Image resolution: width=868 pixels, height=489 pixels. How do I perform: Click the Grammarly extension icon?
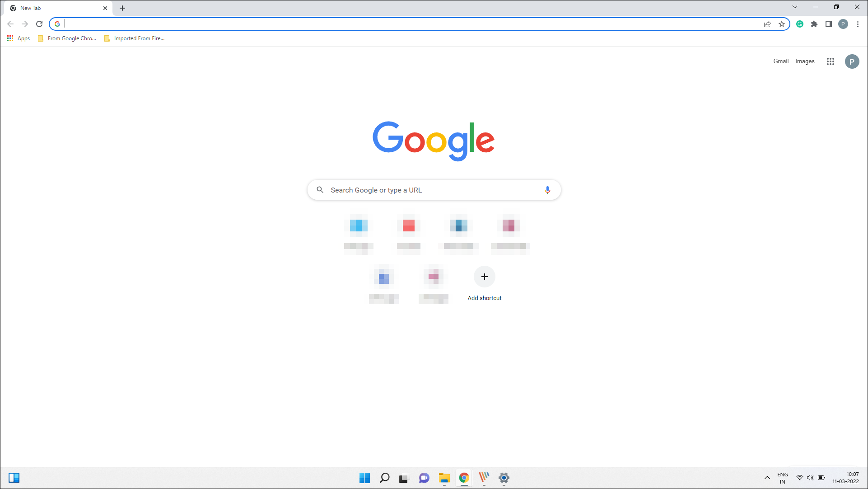pos(799,24)
